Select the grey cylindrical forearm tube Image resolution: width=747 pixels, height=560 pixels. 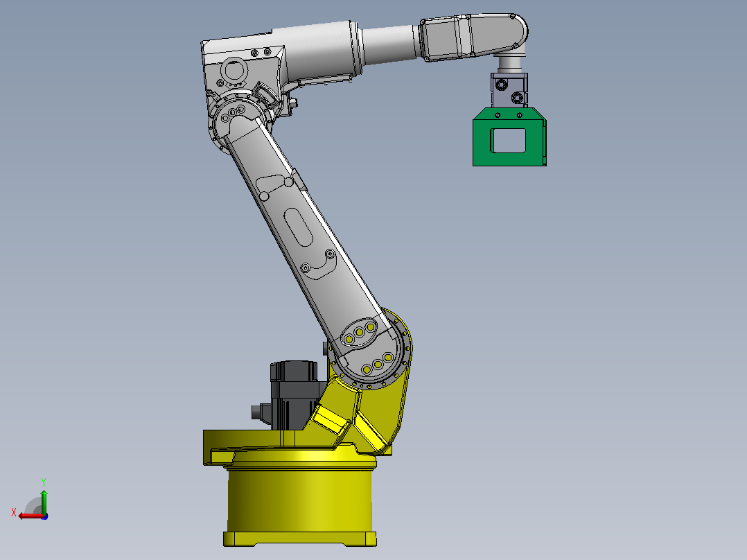coord(389,44)
